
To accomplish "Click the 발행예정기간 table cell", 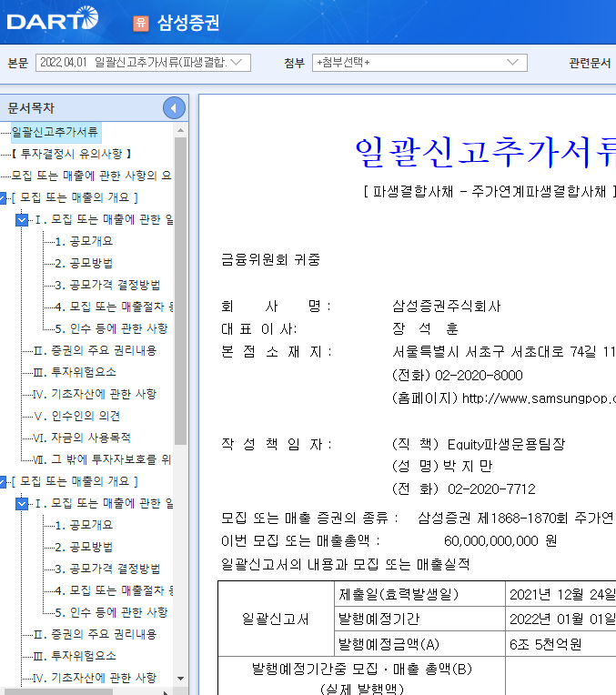I will click(419, 619).
